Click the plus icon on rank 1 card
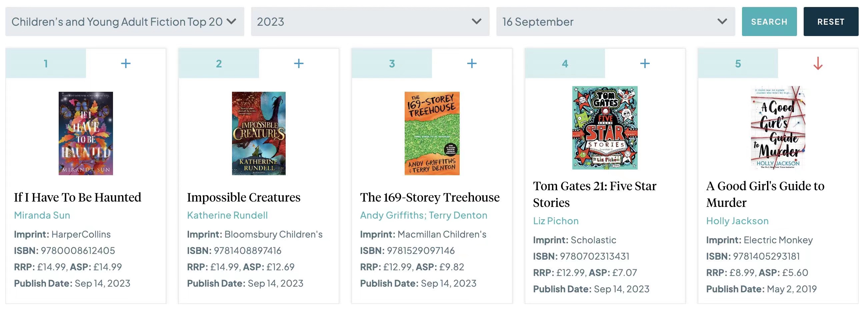868x311 pixels. tap(126, 63)
